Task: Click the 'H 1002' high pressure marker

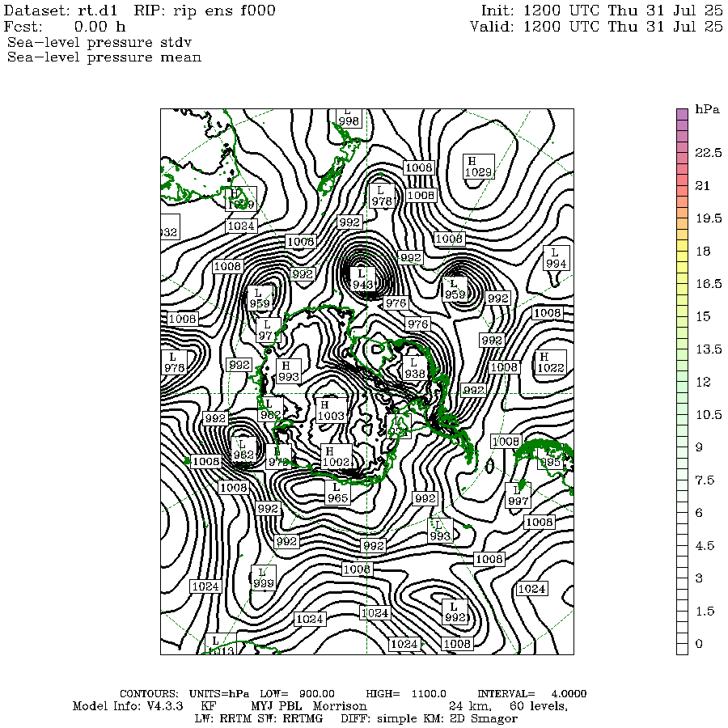Action: pos(336,456)
